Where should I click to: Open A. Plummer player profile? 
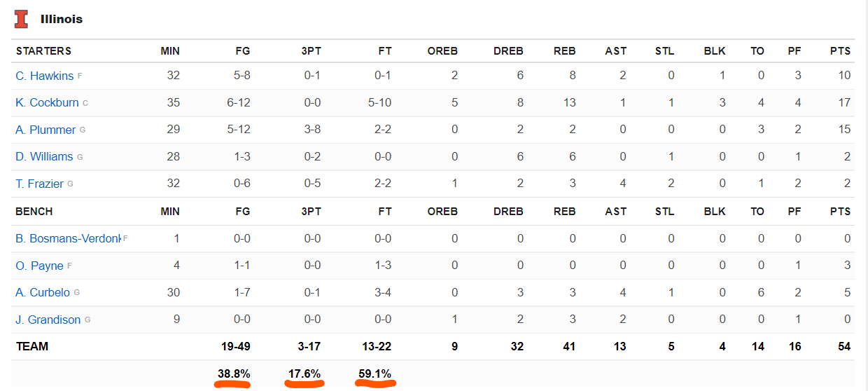(x=45, y=130)
